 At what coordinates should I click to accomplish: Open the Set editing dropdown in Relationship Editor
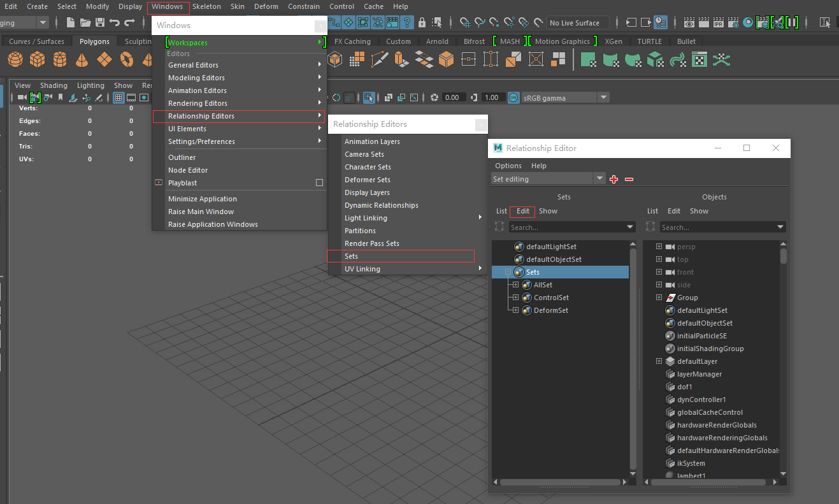pos(599,178)
